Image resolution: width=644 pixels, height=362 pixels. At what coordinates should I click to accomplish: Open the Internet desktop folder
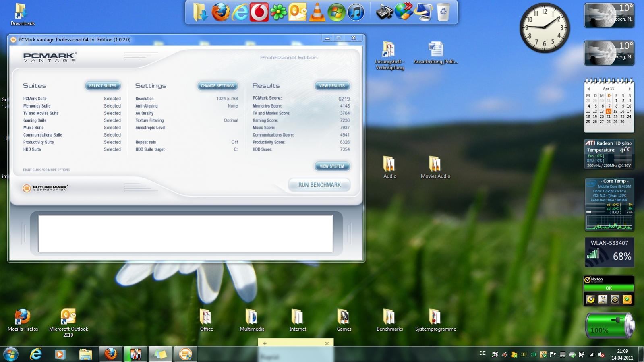point(298,320)
